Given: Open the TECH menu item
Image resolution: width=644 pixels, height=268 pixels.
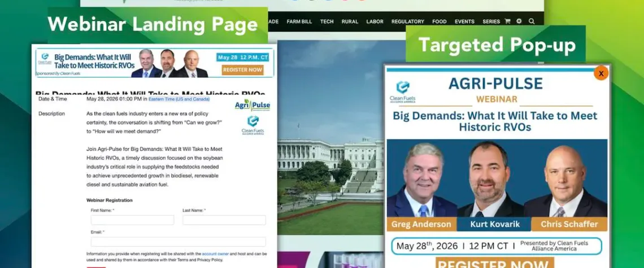Looking at the screenshot, I should point(327,22).
